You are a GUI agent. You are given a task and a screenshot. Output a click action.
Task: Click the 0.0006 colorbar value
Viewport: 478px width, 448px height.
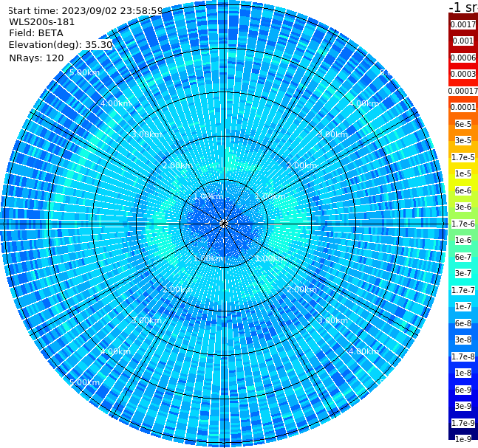(x=463, y=58)
